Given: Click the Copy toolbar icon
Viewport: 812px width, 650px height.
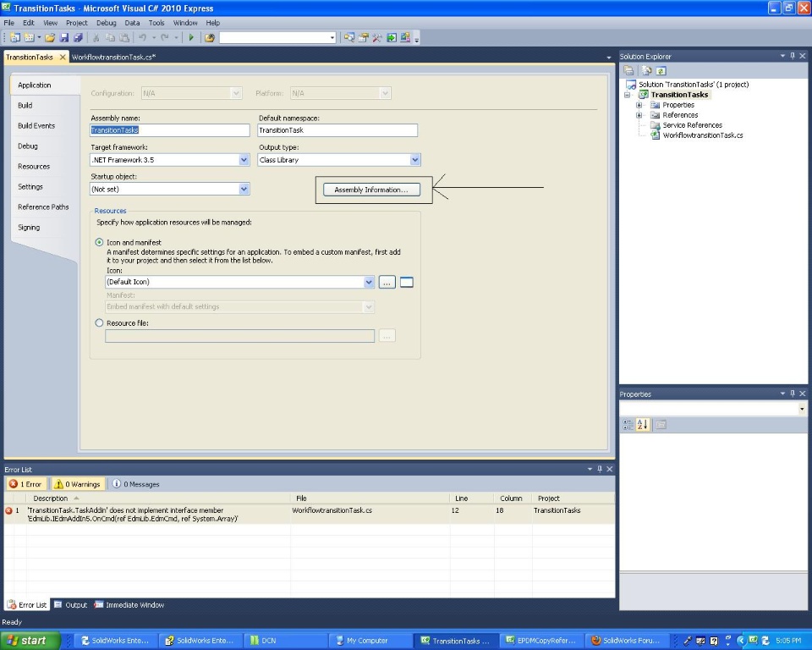Looking at the screenshot, I should coord(110,37).
